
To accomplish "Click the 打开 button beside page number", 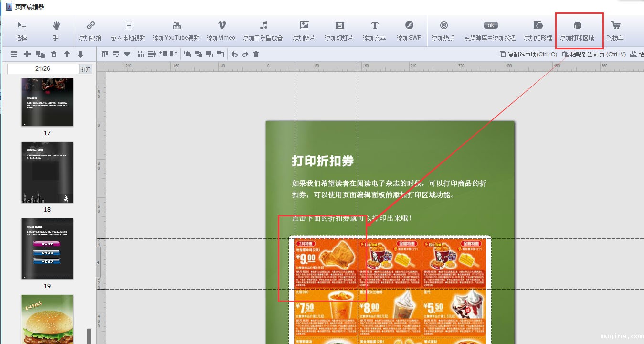I will (86, 69).
